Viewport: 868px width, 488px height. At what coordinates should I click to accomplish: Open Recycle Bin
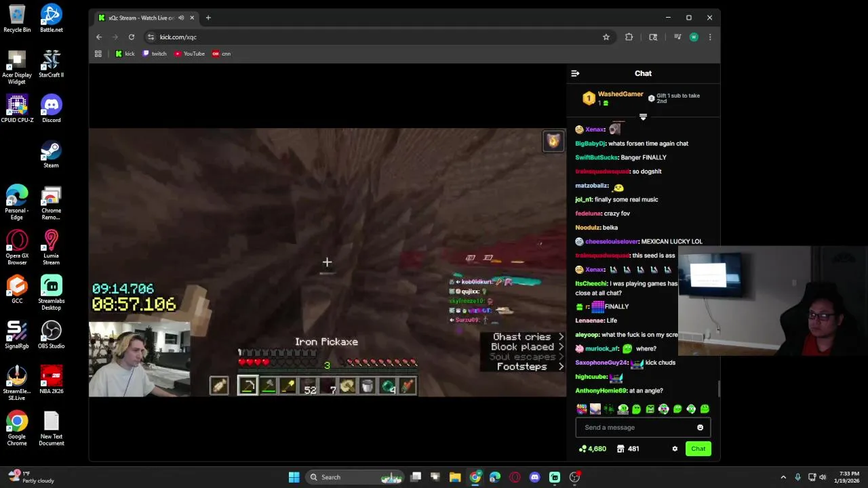(17, 19)
